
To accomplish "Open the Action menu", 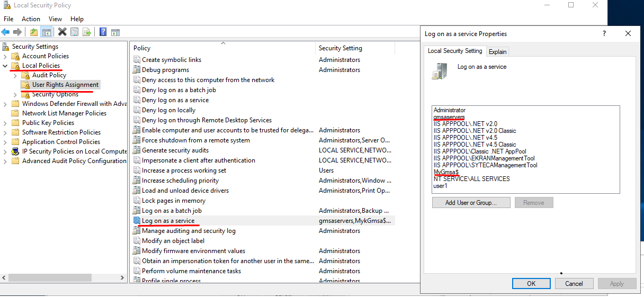I will pos(31,19).
